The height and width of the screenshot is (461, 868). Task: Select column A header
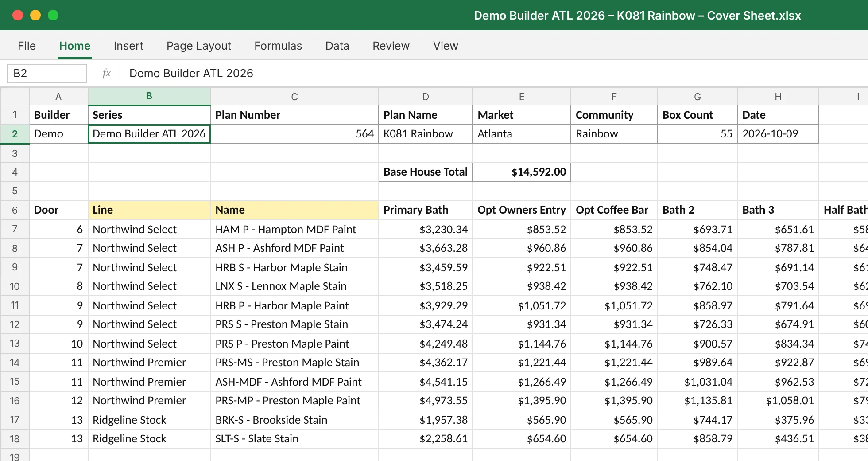click(58, 97)
